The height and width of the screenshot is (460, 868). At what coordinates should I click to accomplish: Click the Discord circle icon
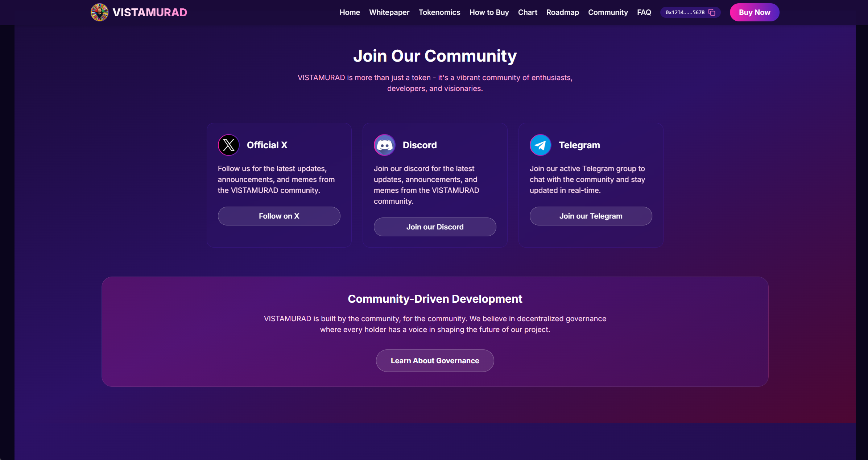384,145
